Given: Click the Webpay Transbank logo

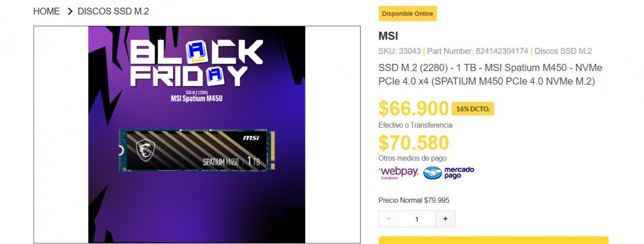Looking at the screenshot, I should 398,173.
